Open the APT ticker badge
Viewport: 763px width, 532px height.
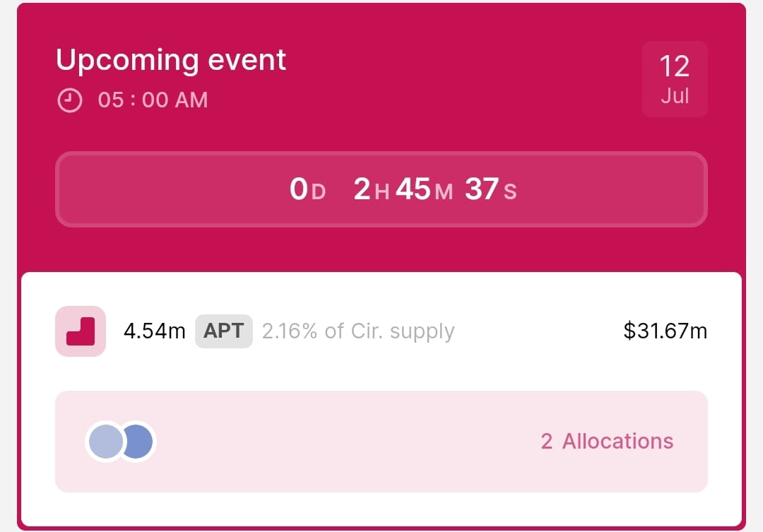pyautogui.click(x=224, y=331)
